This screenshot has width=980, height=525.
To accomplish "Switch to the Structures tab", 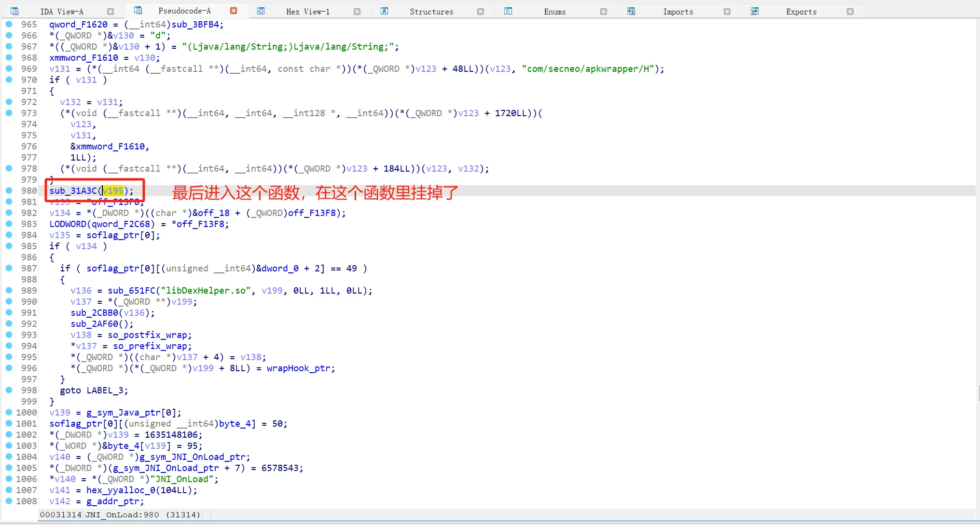I will pos(431,12).
